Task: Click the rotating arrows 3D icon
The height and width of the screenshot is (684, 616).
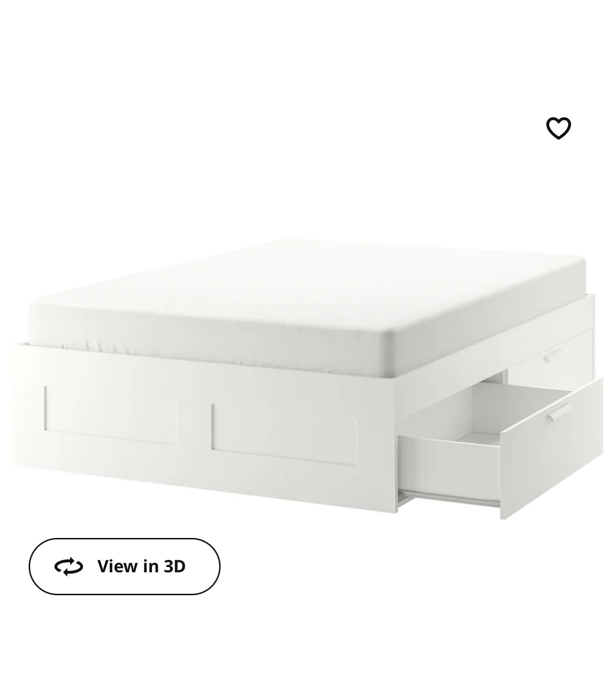Action: [x=69, y=566]
